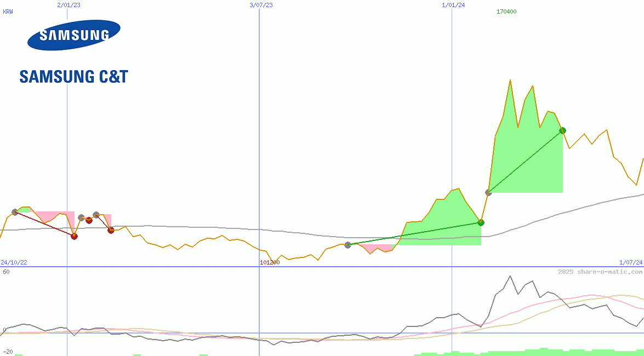Click the highest green marker after the price peak
This screenshot has width=644, height=356.
point(562,130)
